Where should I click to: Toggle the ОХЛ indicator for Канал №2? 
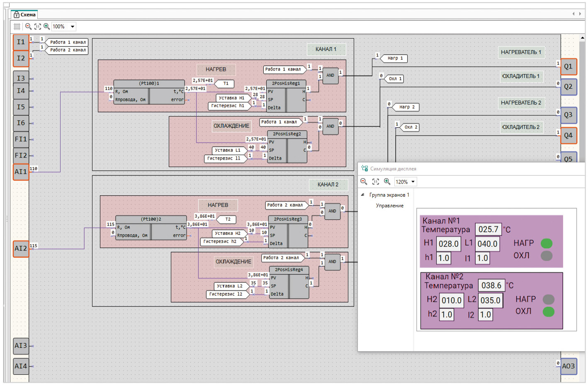[548, 312]
